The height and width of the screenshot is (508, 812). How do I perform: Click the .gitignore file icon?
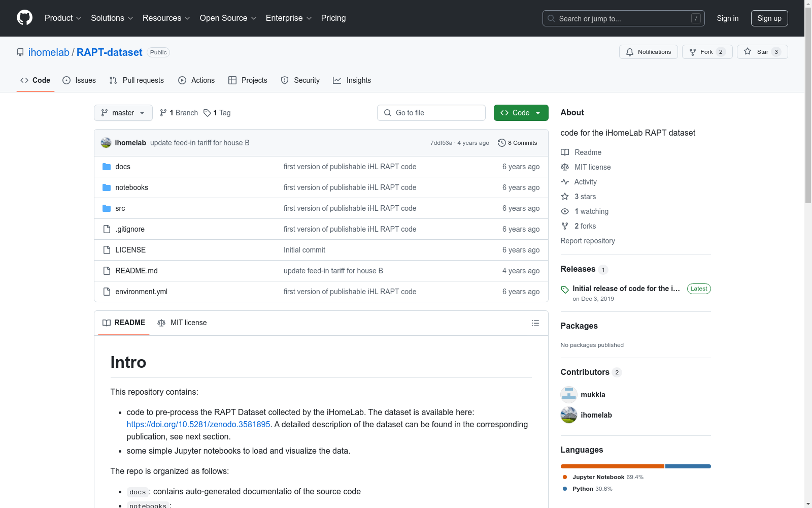(x=107, y=229)
